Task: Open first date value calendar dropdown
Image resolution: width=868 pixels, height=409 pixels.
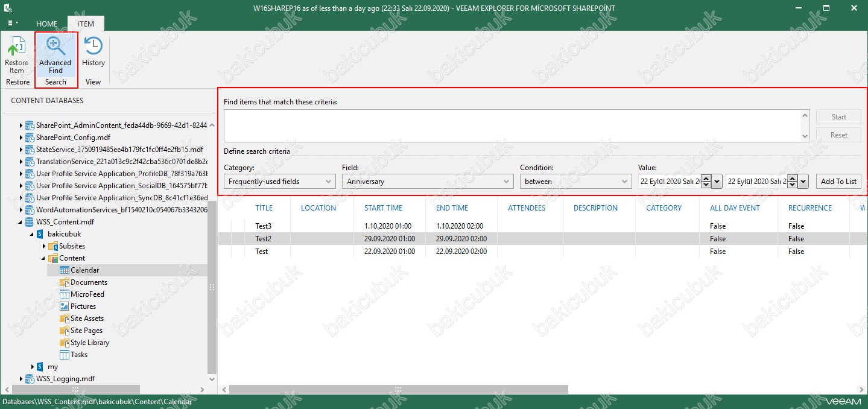Action: (717, 181)
